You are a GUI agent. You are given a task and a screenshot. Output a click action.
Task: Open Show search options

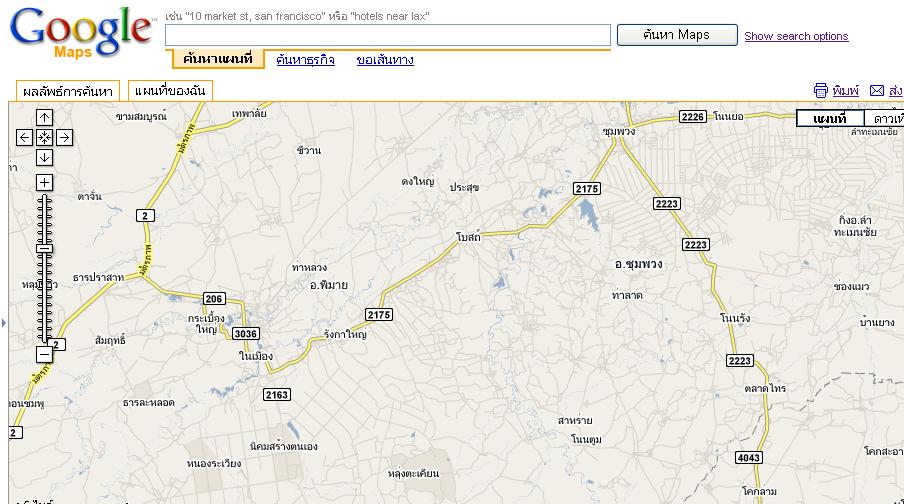(796, 36)
